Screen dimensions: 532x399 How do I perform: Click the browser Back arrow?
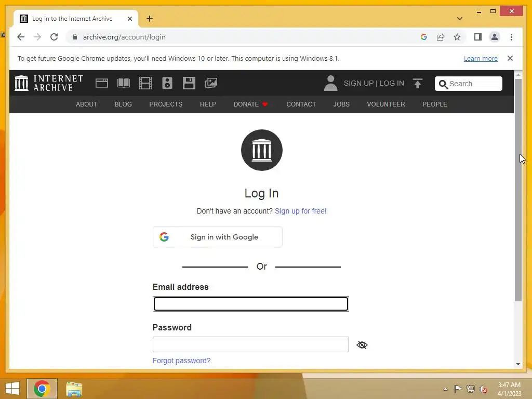pos(21,37)
